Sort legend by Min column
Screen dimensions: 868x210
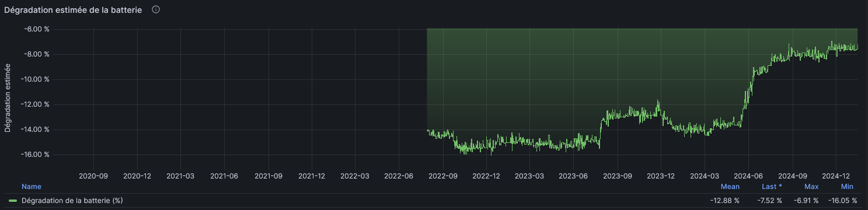[x=847, y=187]
